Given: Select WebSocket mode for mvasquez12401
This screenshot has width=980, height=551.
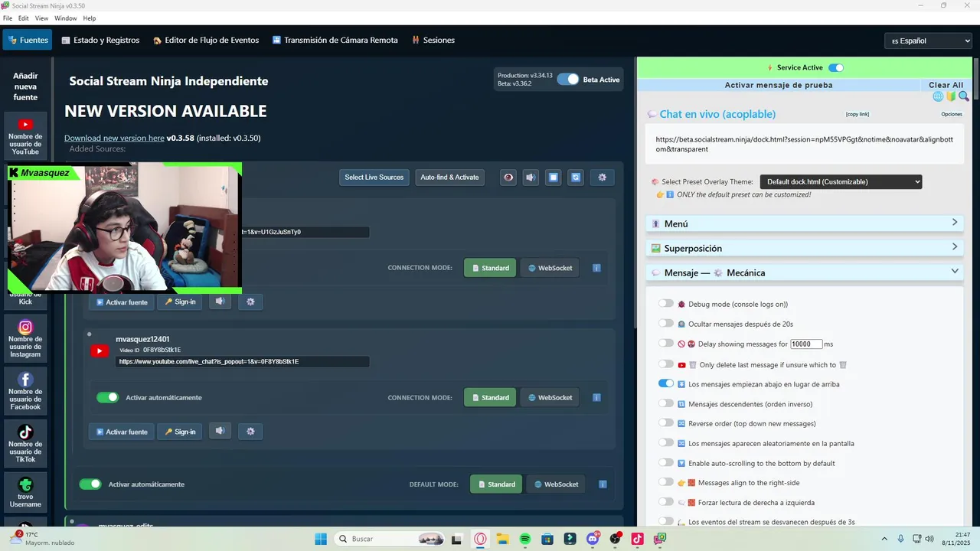Looking at the screenshot, I should (x=550, y=397).
